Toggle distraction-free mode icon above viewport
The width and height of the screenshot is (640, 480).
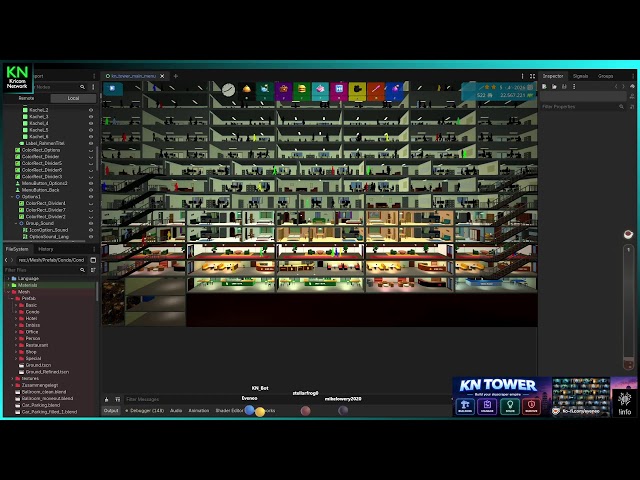532,76
